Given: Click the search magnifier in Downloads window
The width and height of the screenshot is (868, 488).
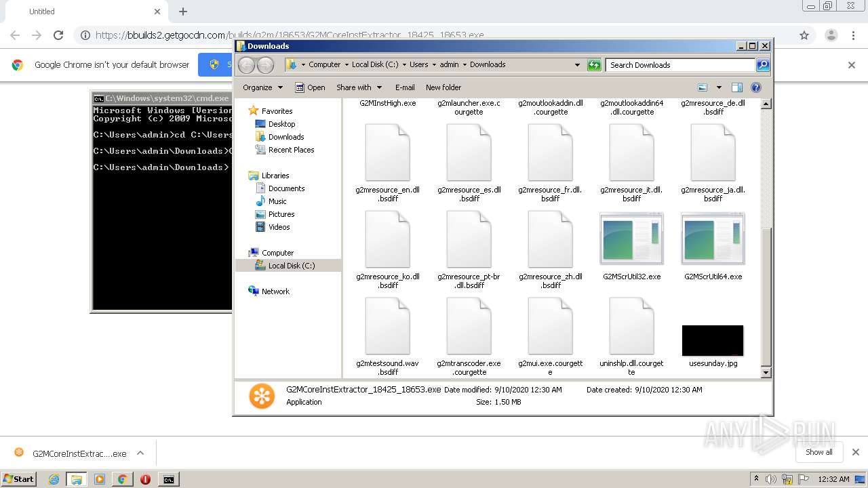Looking at the screenshot, I should point(763,65).
